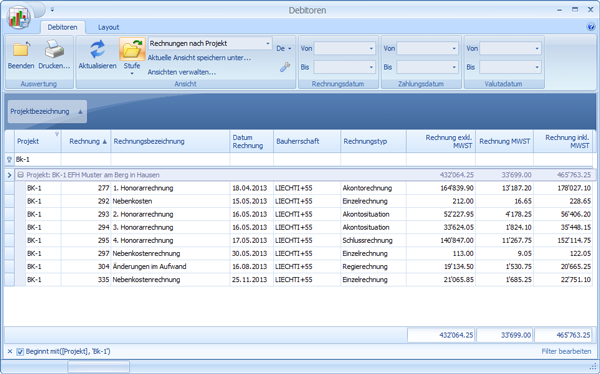The image size is (600, 374).
Task: Open Valutadatum Bis date dropdown
Action: pyautogui.click(x=537, y=67)
